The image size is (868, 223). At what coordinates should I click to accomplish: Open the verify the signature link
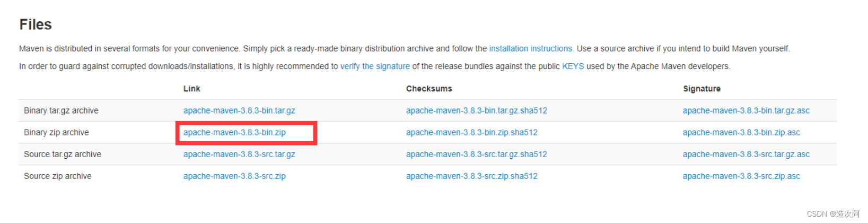(x=375, y=66)
